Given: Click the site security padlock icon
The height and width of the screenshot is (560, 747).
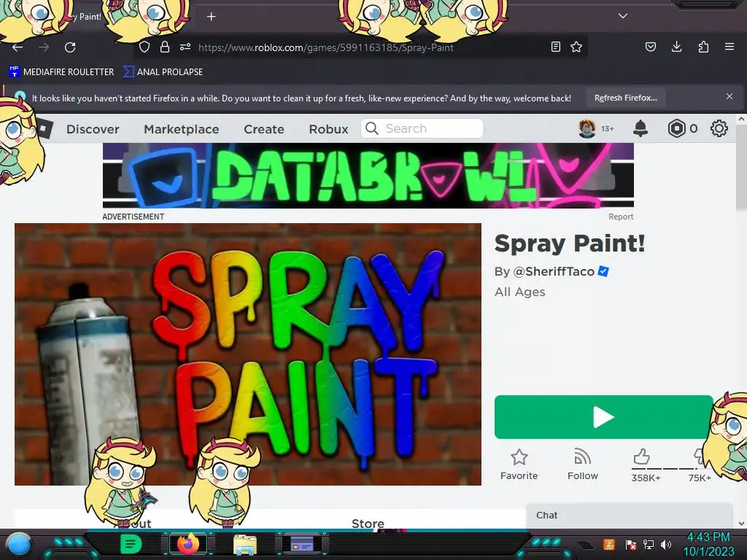Looking at the screenshot, I should coord(165,47).
